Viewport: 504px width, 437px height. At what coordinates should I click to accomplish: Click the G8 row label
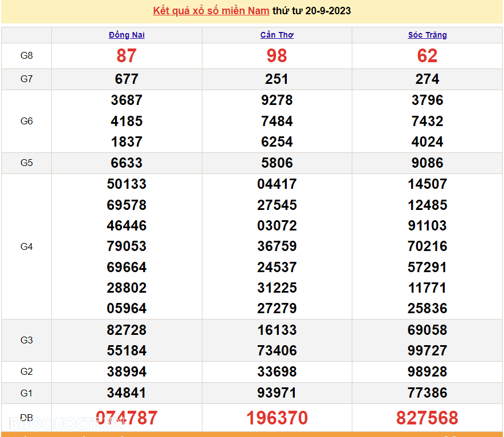(27, 56)
